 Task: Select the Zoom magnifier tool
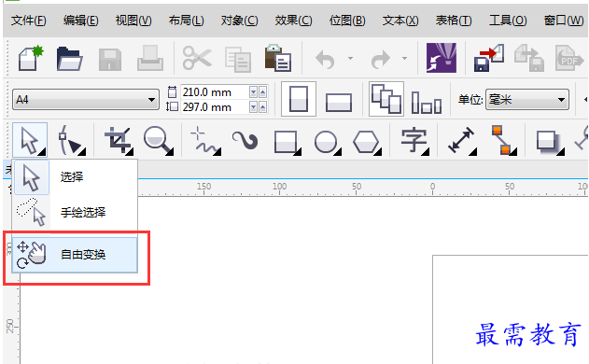coord(159,140)
